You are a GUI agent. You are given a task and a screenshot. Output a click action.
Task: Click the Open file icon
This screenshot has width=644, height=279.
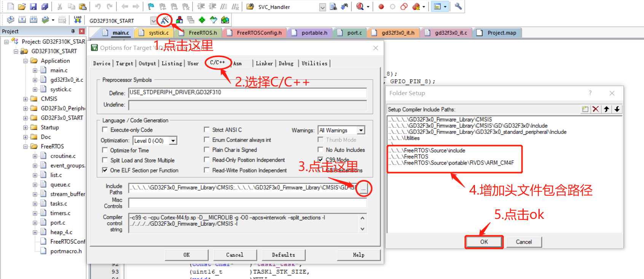coord(22,6)
